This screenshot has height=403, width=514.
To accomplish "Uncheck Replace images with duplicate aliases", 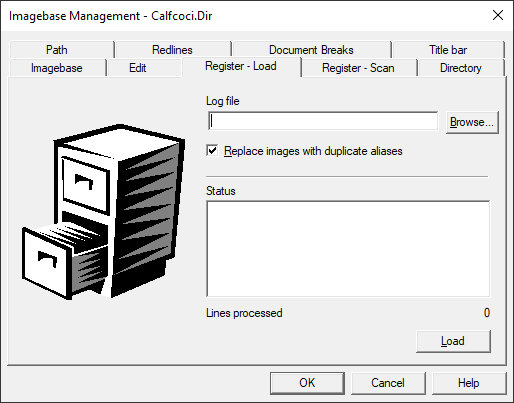I will [212, 151].
